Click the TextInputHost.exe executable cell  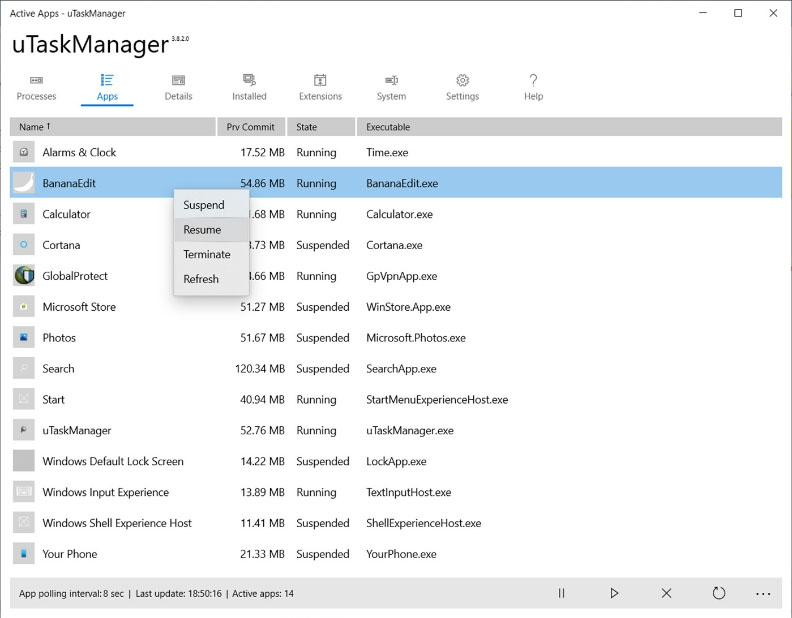409,492
